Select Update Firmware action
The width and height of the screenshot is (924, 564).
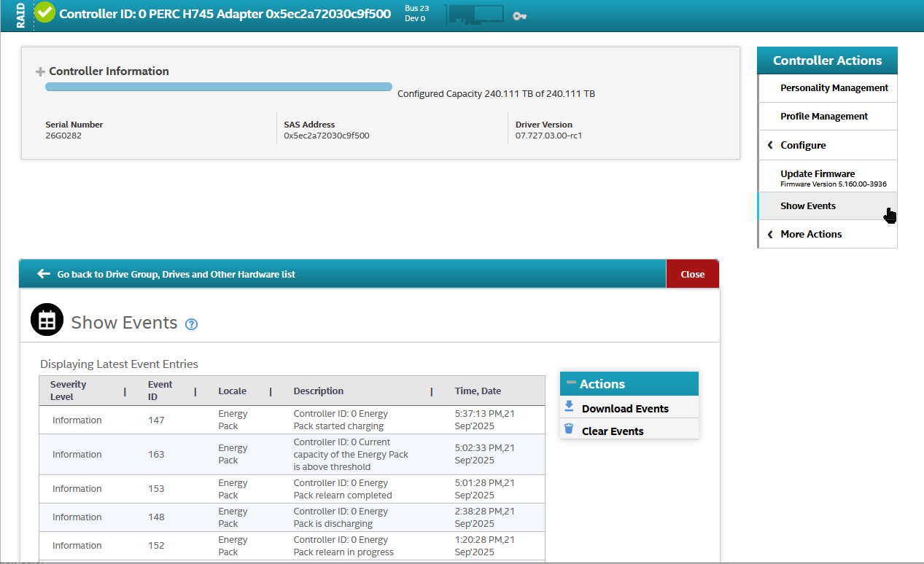coord(818,174)
